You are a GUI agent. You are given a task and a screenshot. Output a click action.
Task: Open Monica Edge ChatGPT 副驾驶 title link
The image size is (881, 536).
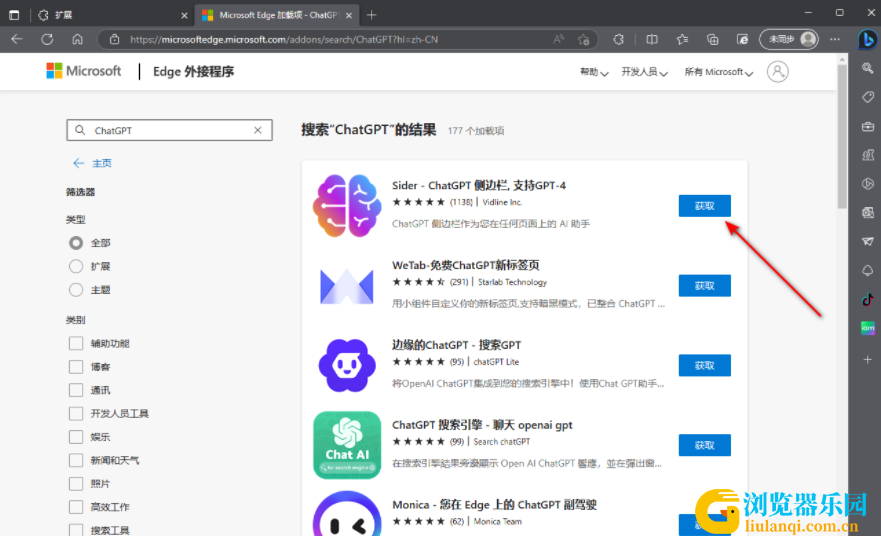click(494, 505)
